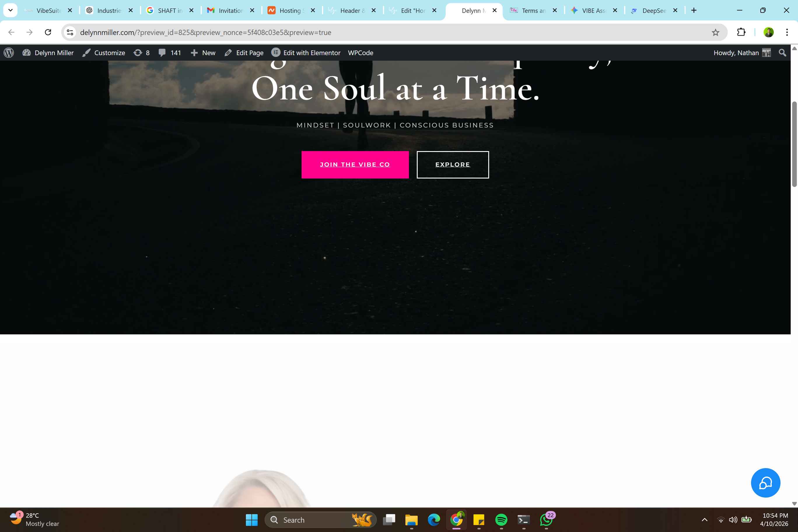Open a new browser tab
The height and width of the screenshot is (532, 798).
[x=694, y=10]
